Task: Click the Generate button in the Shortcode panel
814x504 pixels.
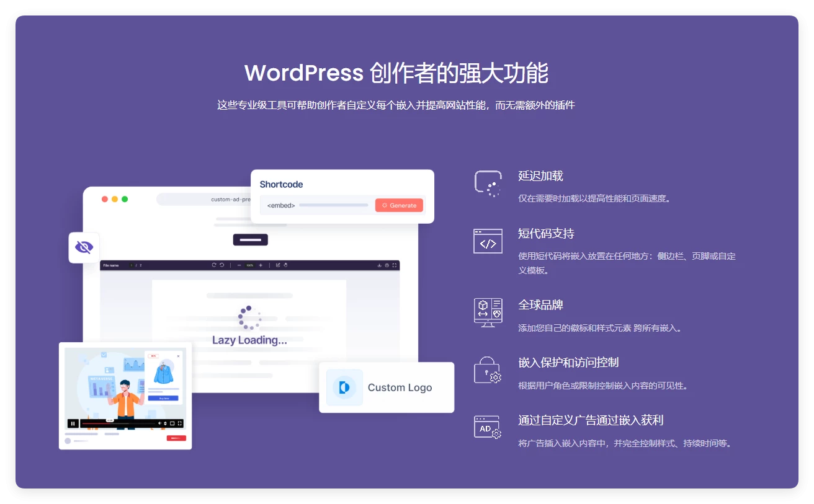Action: point(399,205)
